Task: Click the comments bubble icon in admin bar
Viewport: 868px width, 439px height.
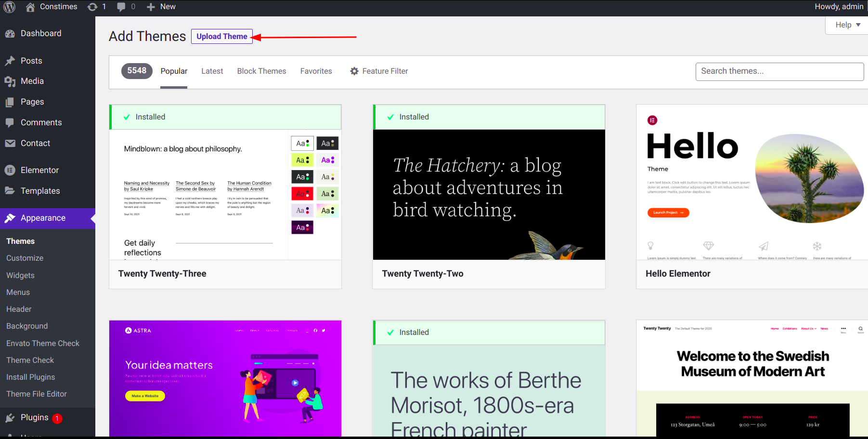Action: 121,7
